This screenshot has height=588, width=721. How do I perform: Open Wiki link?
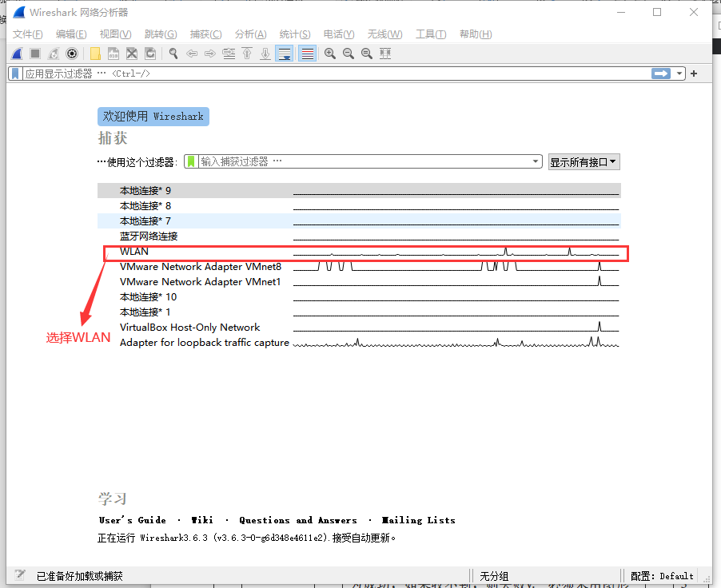[x=202, y=520]
